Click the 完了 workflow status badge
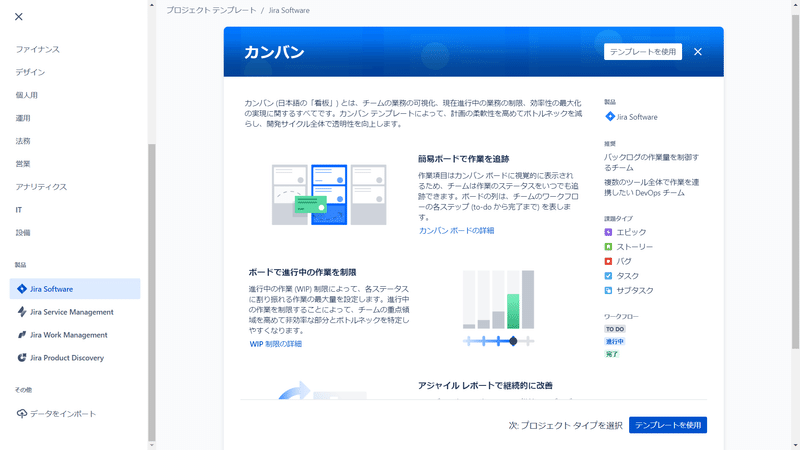This screenshot has height=450, width=800. point(612,354)
